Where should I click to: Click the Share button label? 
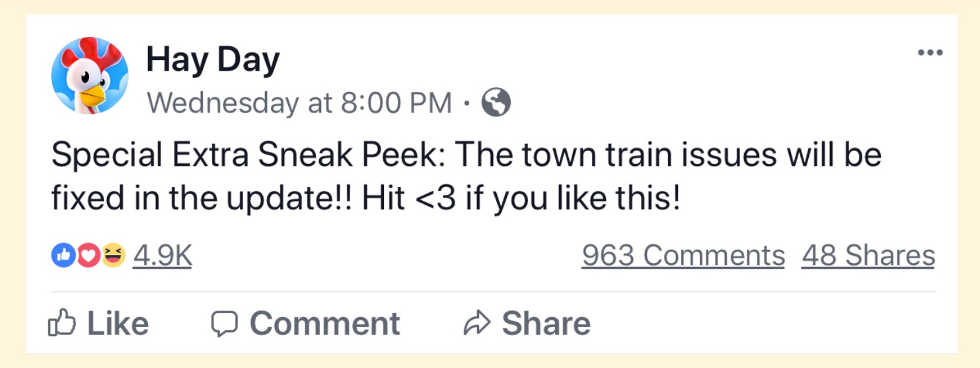coord(546,324)
